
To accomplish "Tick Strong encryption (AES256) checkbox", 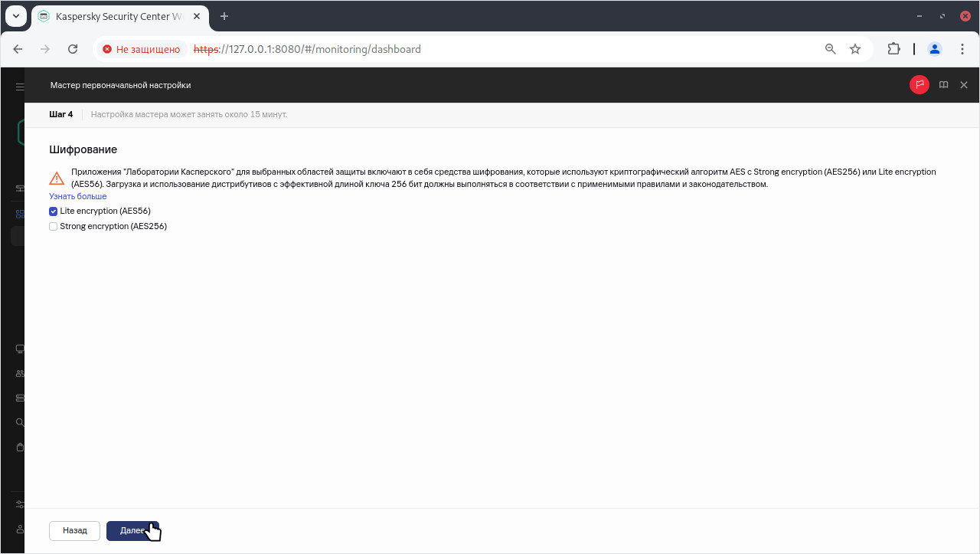I will pos(54,227).
